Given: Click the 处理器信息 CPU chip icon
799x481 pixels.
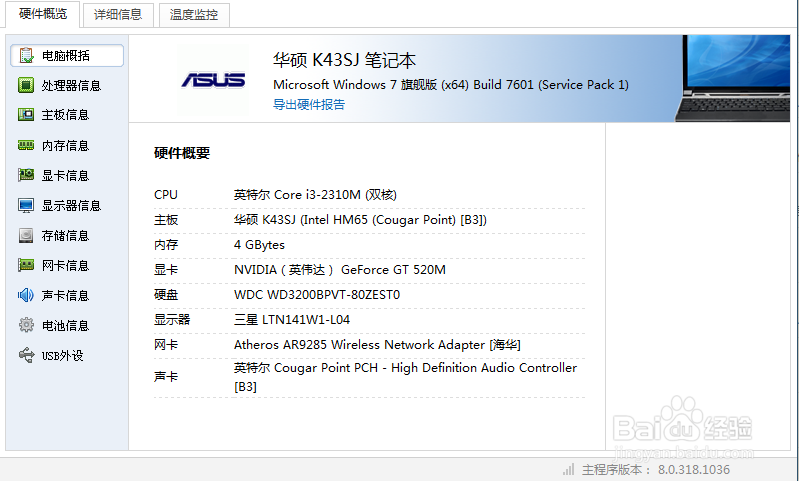Looking at the screenshot, I should click(x=26, y=85).
